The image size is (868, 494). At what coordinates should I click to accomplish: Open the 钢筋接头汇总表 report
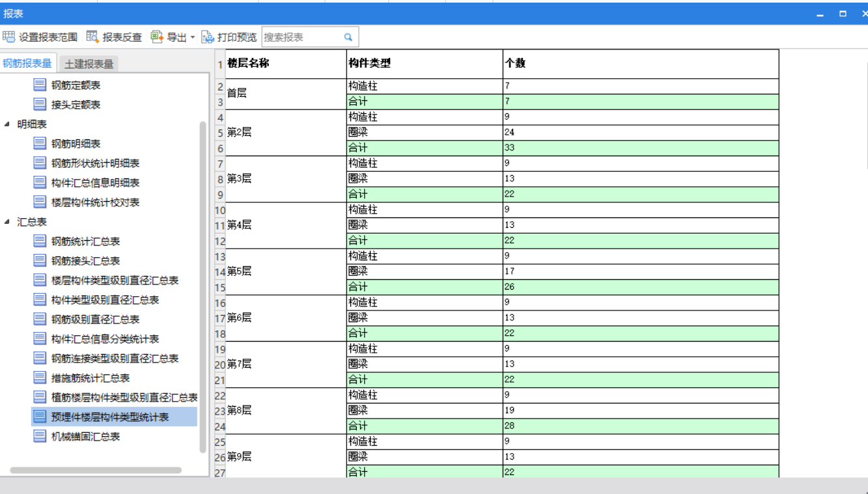point(85,261)
